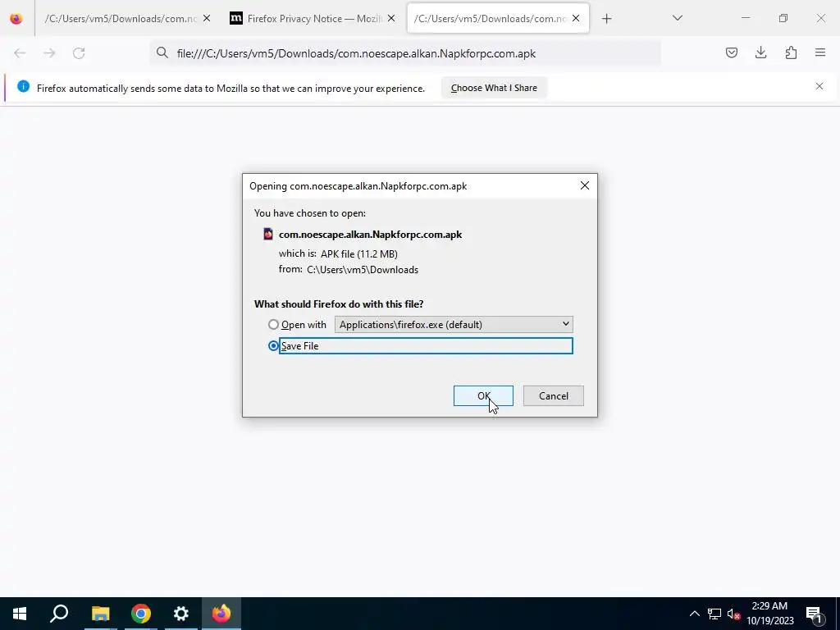Go back using the back arrow

click(x=20, y=53)
